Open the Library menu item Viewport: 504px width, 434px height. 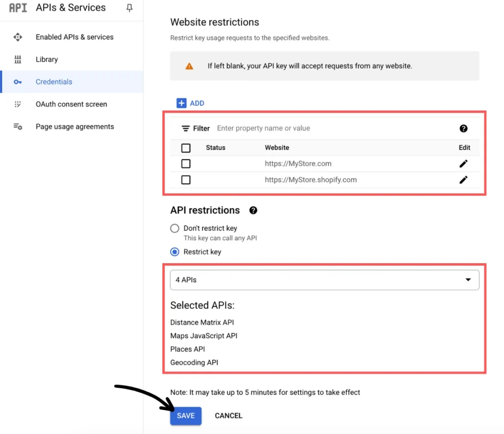pos(47,60)
